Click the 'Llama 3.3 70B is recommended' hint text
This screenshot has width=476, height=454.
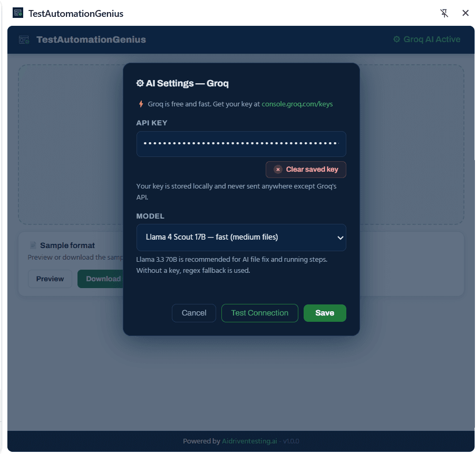[x=231, y=265]
